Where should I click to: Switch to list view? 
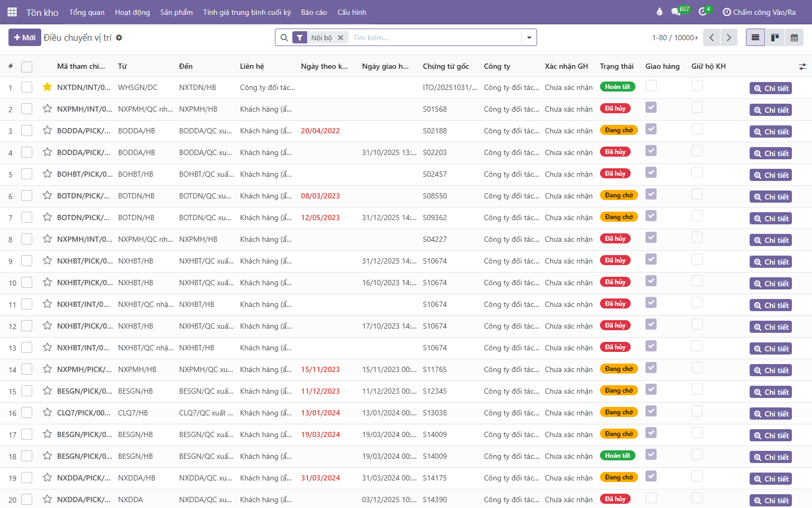tap(755, 38)
